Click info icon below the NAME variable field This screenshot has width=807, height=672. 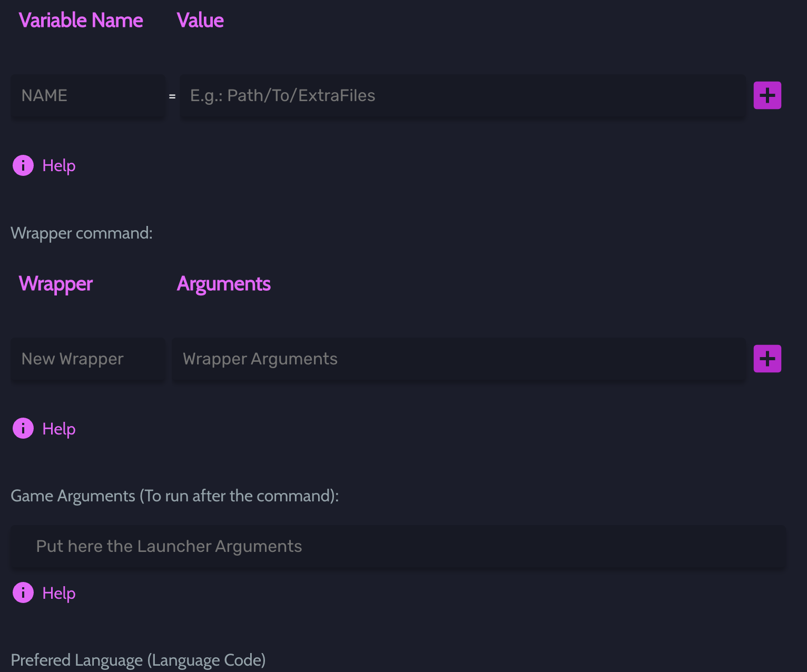coord(23,165)
